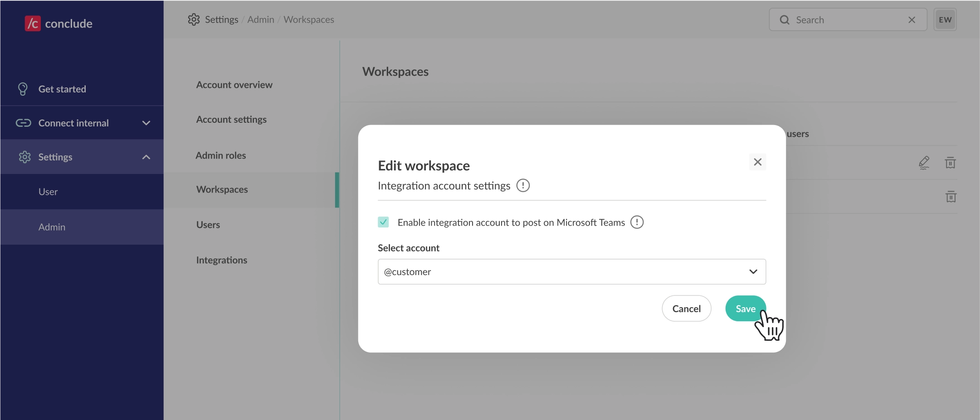This screenshot has height=420, width=980.
Task: Go to Account settings
Action: [231, 120]
